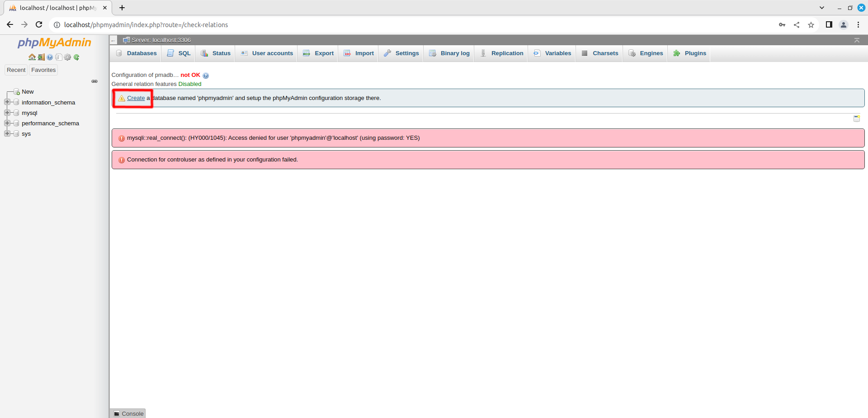Viewport: 868px width, 418px height.
Task: Expand the sys database tree
Action: click(7, 133)
